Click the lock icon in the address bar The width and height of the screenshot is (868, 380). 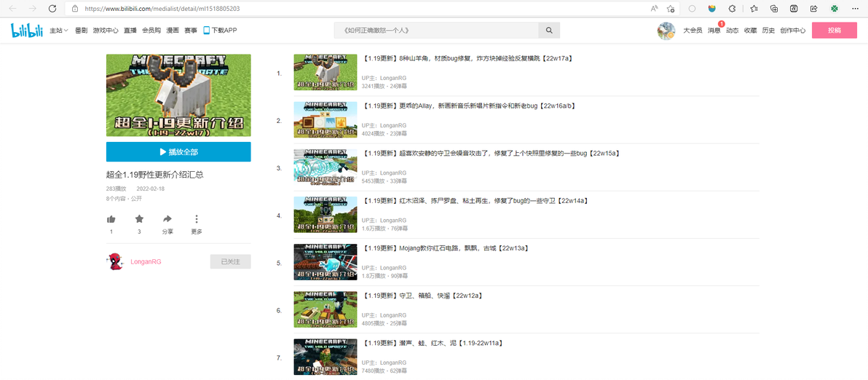tap(75, 9)
